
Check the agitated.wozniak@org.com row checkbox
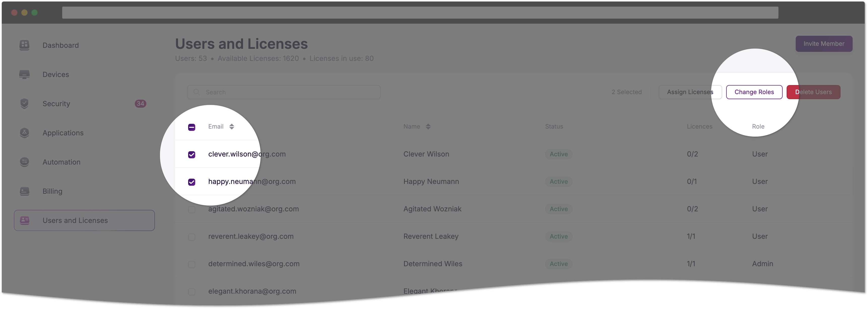pos(192,210)
